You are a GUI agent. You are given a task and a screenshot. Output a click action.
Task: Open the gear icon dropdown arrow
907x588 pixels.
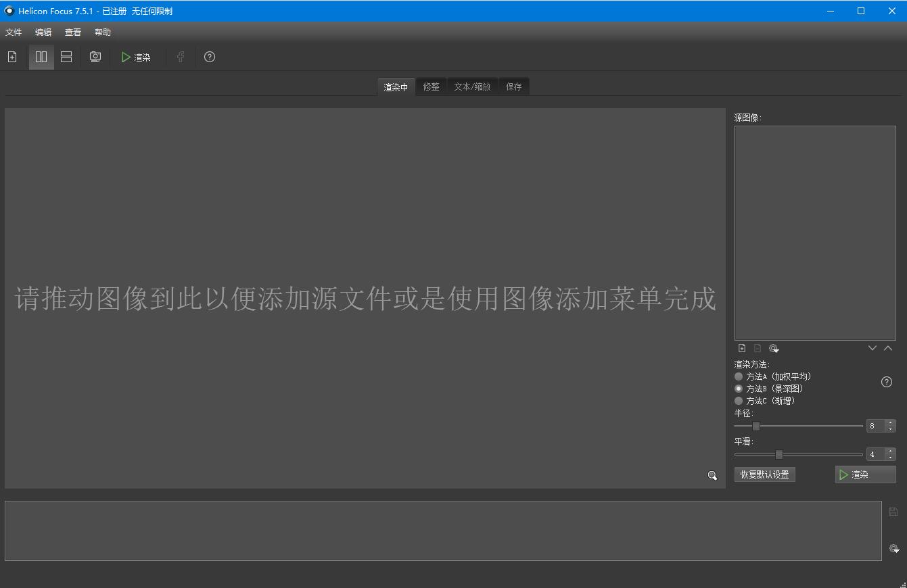coord(776,351)
